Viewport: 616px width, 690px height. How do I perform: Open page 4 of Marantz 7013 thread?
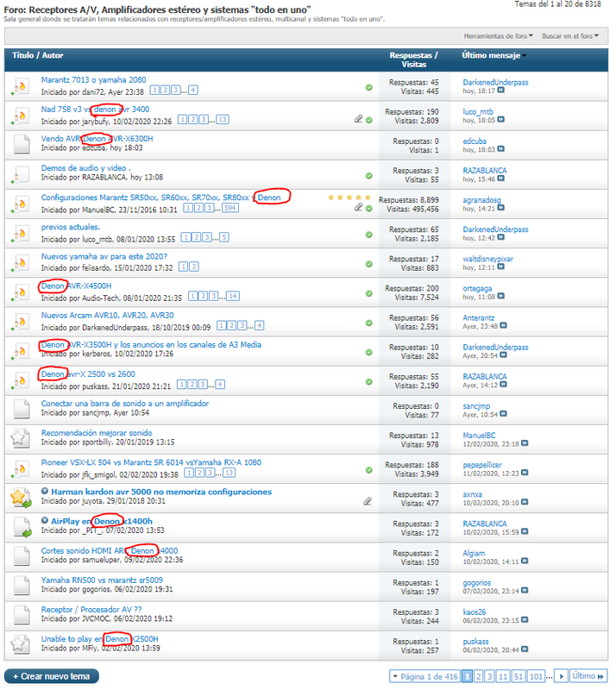click(x=193, y=91)
